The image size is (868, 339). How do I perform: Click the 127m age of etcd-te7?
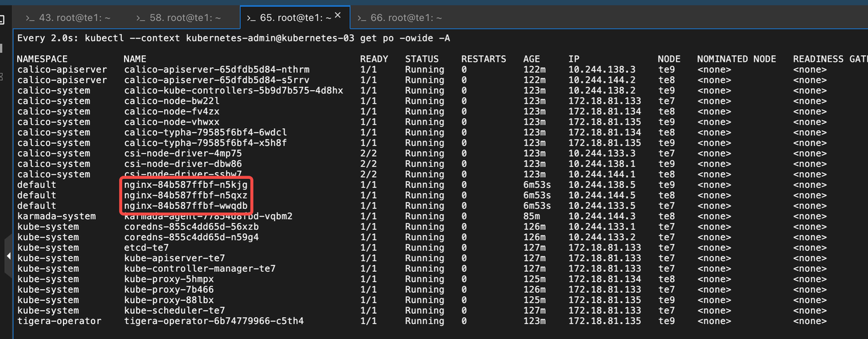click(x=534, y=247)
